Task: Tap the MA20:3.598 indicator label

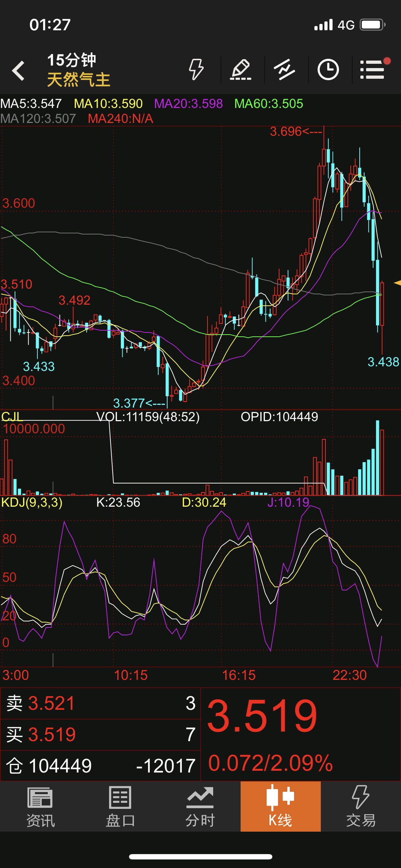Action: pos(188,104)
